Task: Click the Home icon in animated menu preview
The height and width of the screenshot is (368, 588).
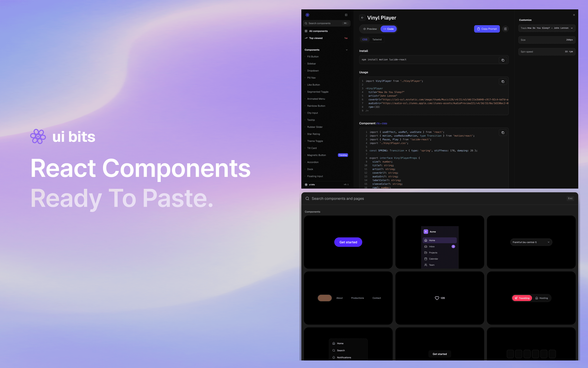Action: click(x=334, y=343)
